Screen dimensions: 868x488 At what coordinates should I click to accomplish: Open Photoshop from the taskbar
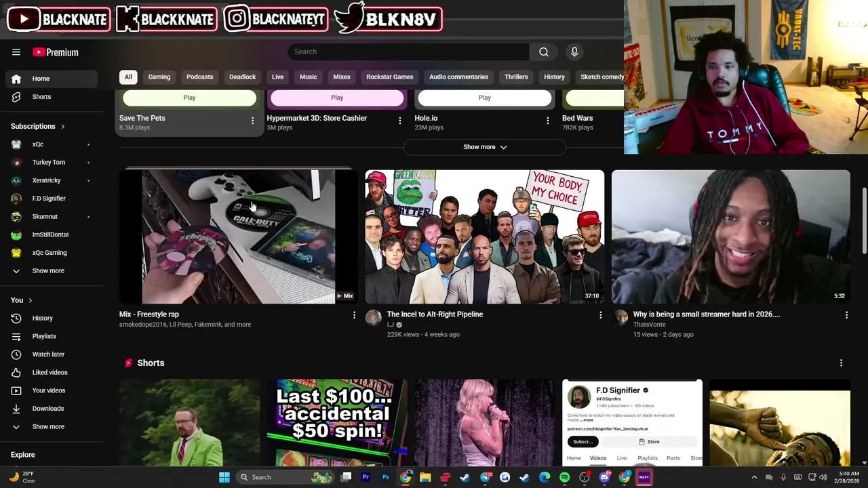[x=385, y=477]
